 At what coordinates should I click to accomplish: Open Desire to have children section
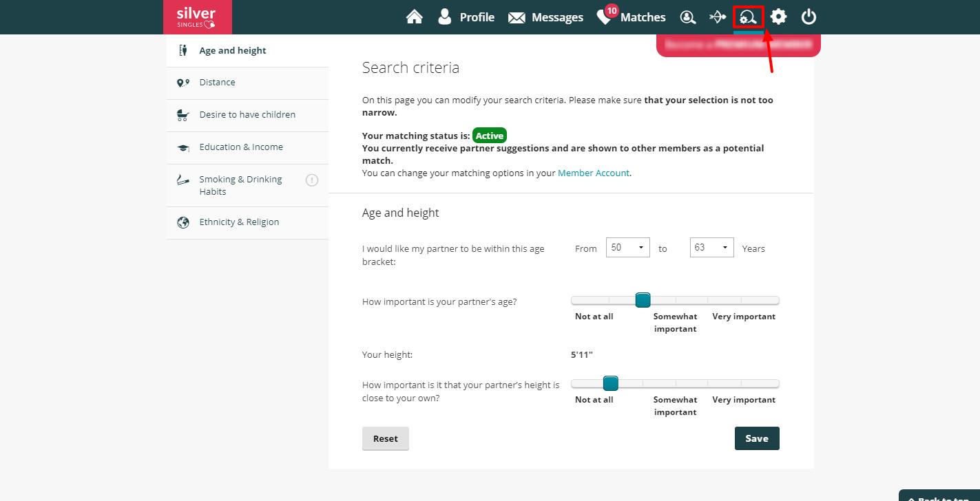pyautogui.click(x=247, y=115)
